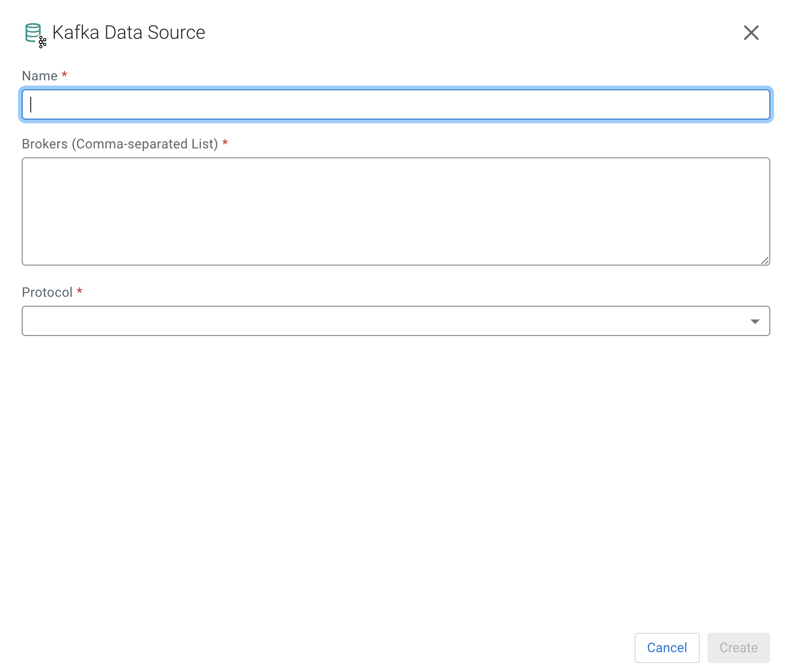Click the X to close the dialog
The height and width of the screenshot is (672, 792).
tap(751, 33)
